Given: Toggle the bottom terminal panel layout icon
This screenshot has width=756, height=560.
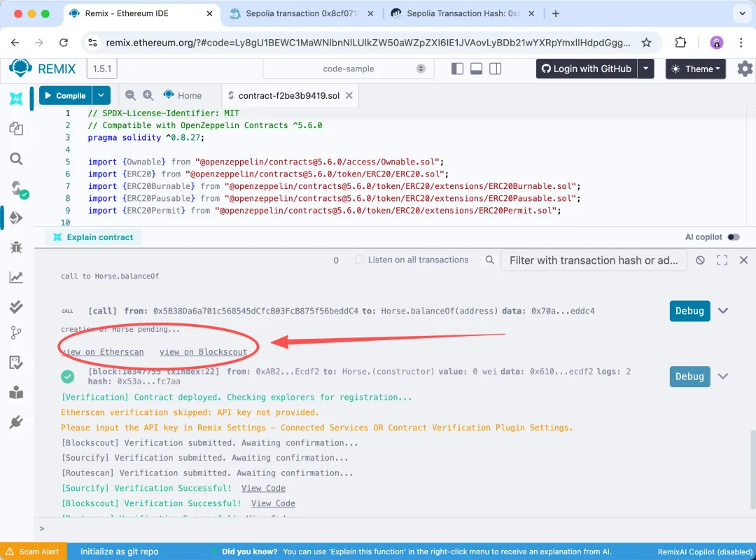Looking at the screenshot, I should coord(477,69).
